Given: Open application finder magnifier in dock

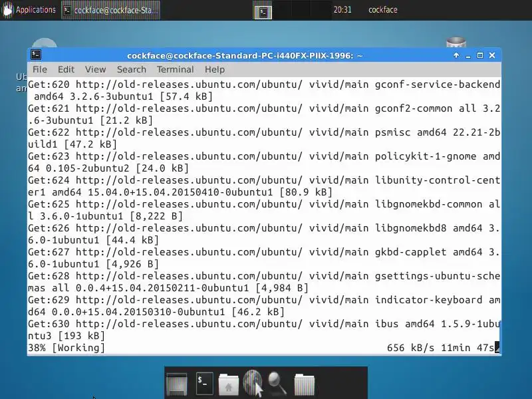Looking at the screenshot, I should tap(277, 384).
